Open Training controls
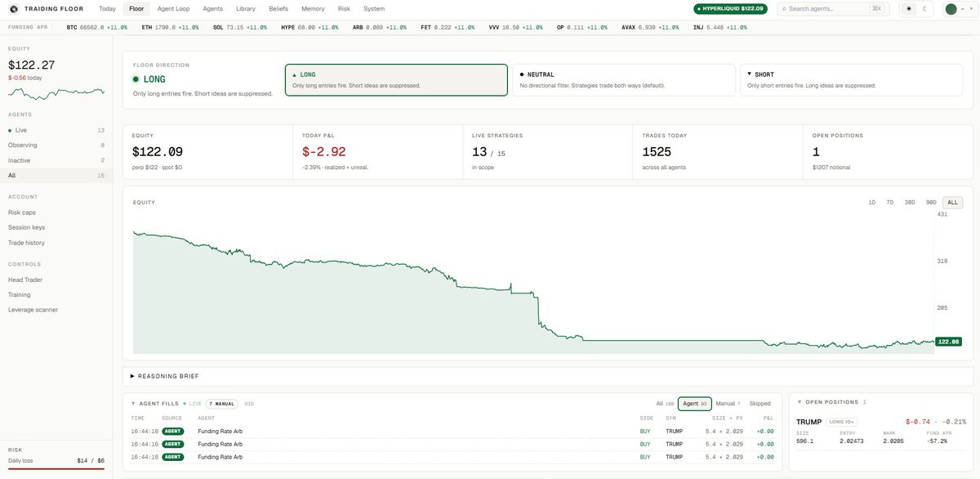 click(20, 294)
